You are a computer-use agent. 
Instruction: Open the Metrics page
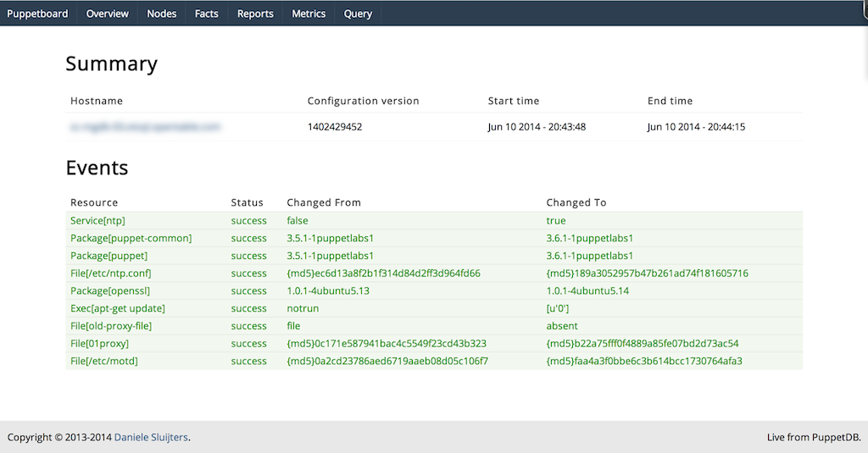pyautogui.click(x=309, y=14)
